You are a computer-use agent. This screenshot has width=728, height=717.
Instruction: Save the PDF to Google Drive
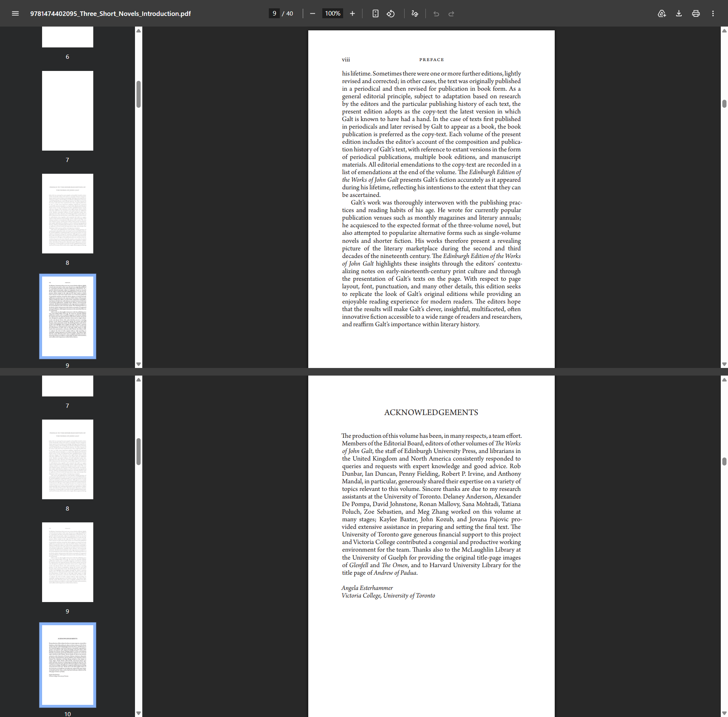point(662,14)
